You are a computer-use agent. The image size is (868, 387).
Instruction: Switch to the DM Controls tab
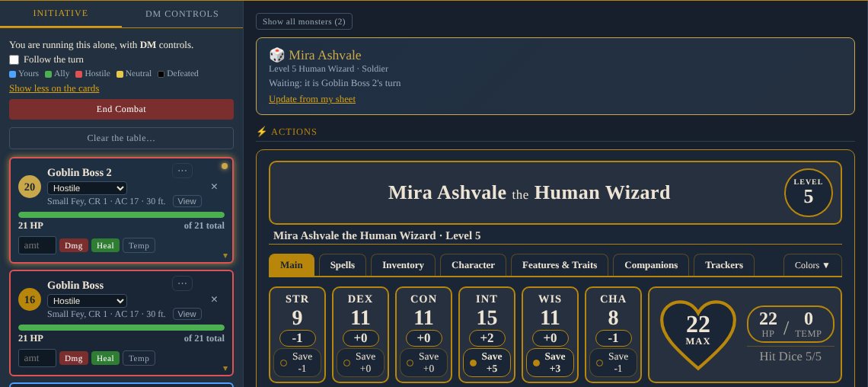coord(182,13)
